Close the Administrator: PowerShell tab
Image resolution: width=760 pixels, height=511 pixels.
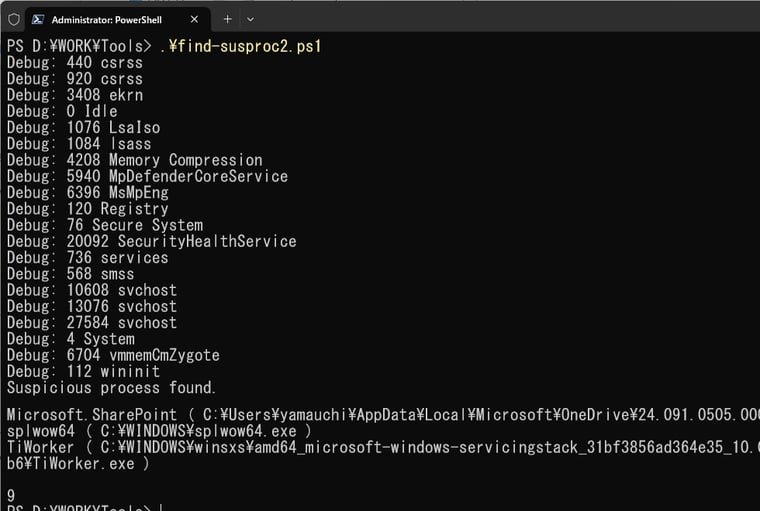tap(194, 19)
